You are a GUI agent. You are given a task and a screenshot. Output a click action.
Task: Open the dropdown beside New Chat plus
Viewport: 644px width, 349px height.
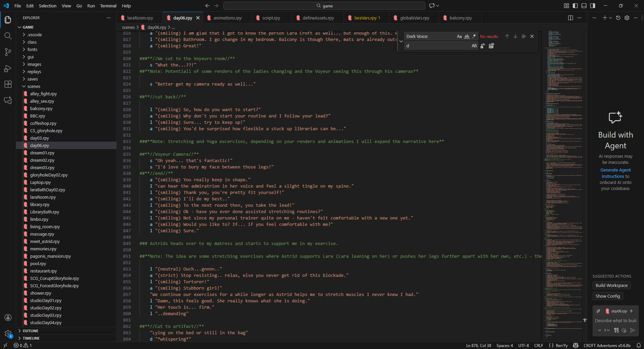pos(610,18)
